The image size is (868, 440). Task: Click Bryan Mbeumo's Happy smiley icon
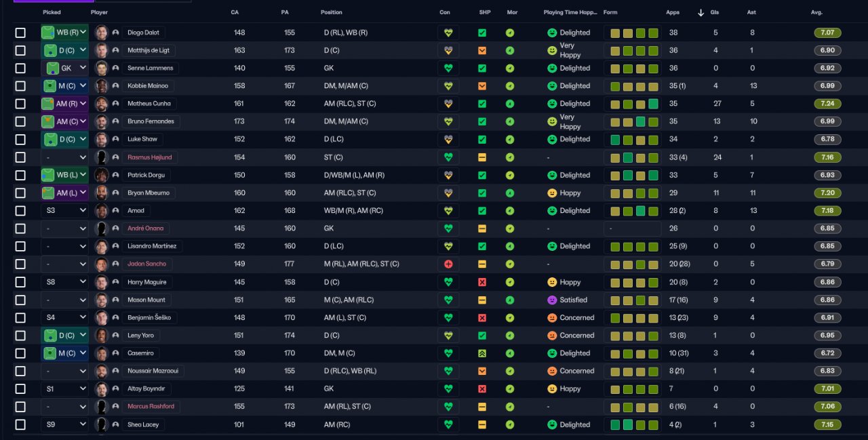pos(552,193)
